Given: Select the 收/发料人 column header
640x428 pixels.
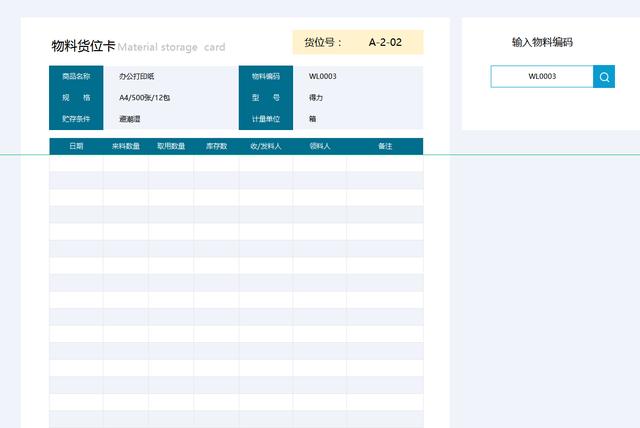Looking at the screenshot, I should [x=266, y=146].
